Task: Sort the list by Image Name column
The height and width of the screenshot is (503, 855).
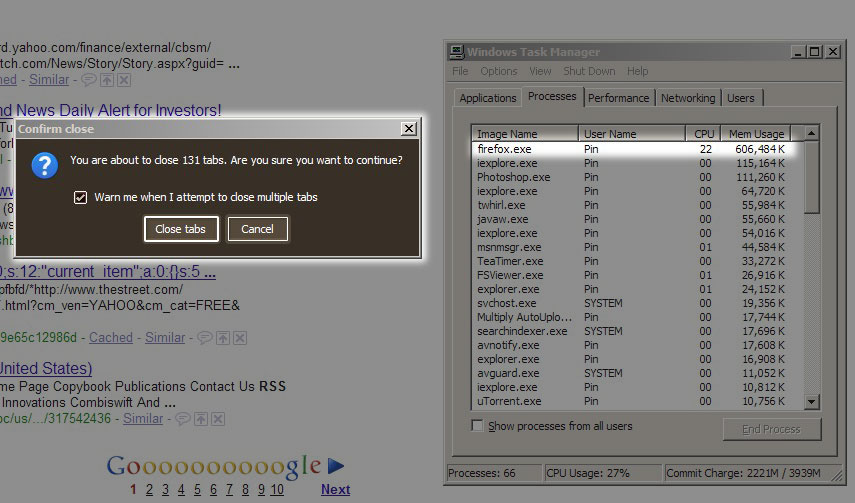Action: pyautogui.click(x=524, y=134)
